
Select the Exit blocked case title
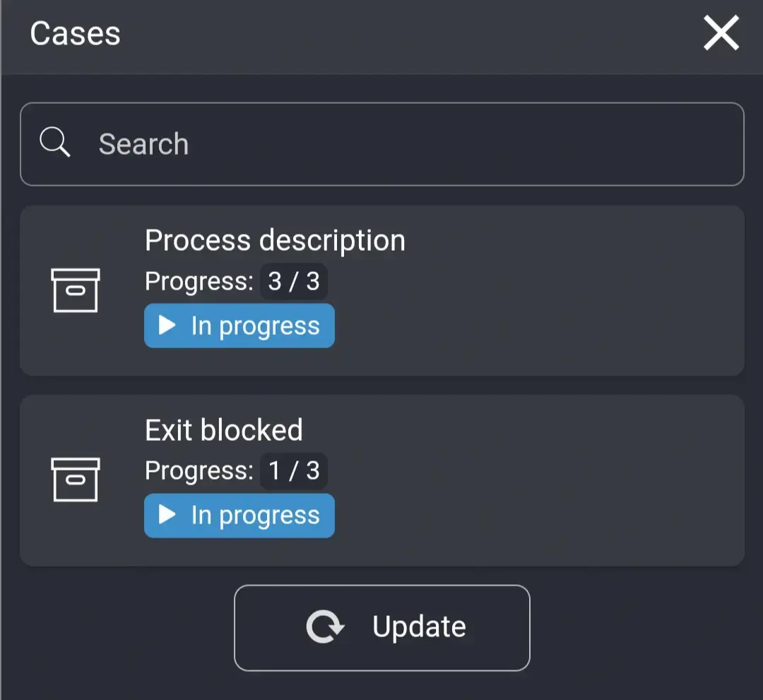click(x=223, y=429)
